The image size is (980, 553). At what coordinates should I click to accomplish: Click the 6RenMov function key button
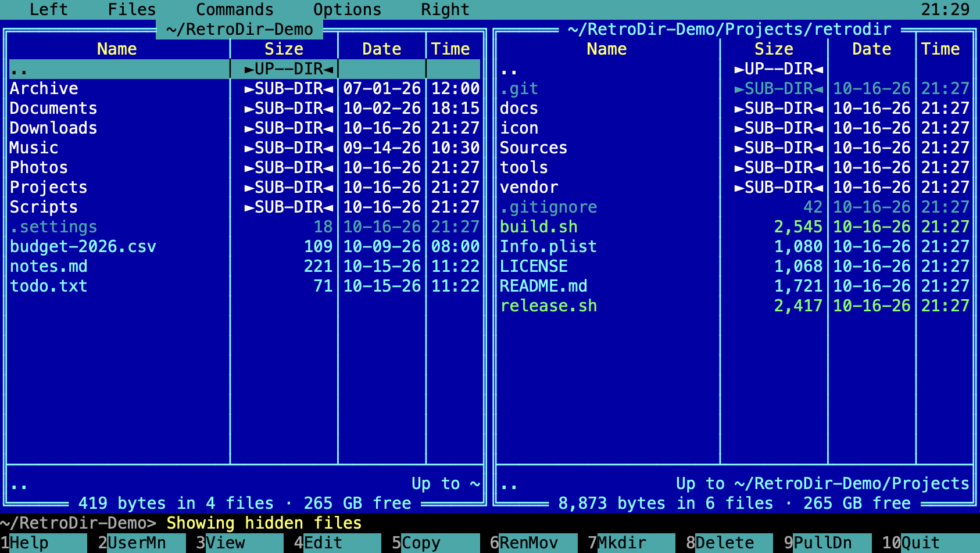pos(534,543)
